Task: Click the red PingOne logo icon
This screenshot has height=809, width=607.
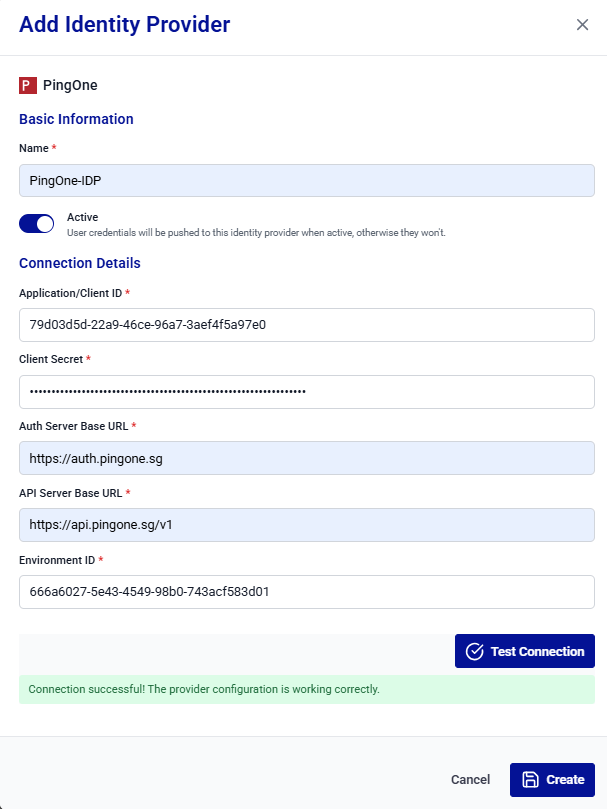Action: pos(28,85)
